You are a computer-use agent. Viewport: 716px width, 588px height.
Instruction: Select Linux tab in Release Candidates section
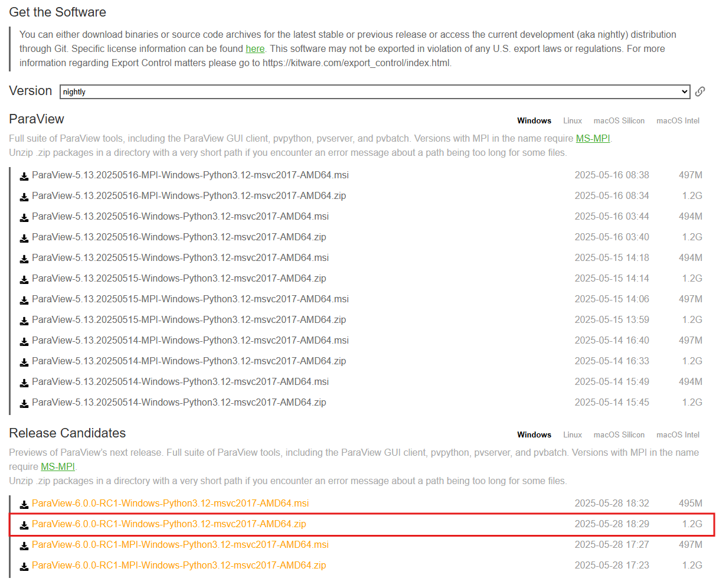coord(573,435)
